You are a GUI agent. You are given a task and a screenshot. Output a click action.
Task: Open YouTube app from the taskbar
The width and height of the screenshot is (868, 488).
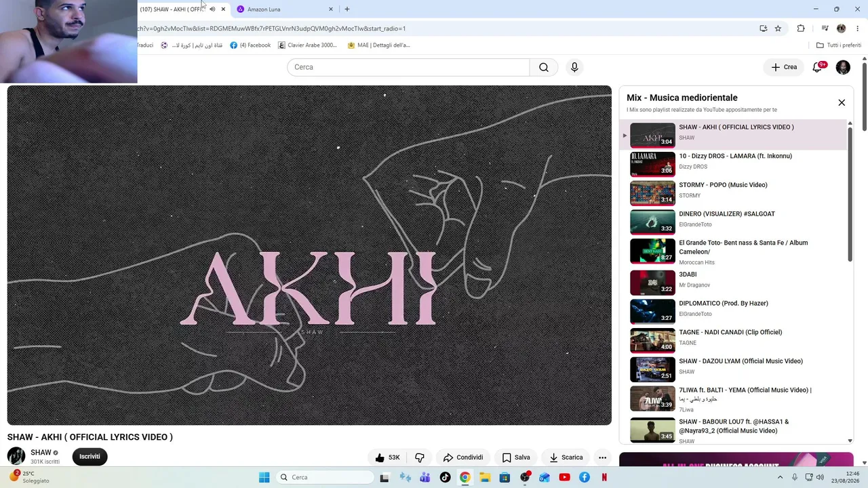pyautogui.click(x=564, y=477)
